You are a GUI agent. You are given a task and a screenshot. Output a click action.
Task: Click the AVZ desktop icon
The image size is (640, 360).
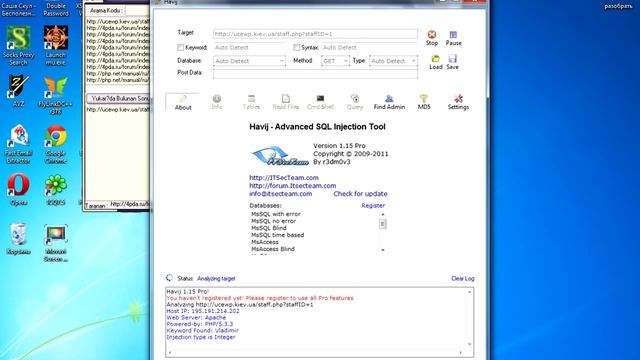coord(18,91)
